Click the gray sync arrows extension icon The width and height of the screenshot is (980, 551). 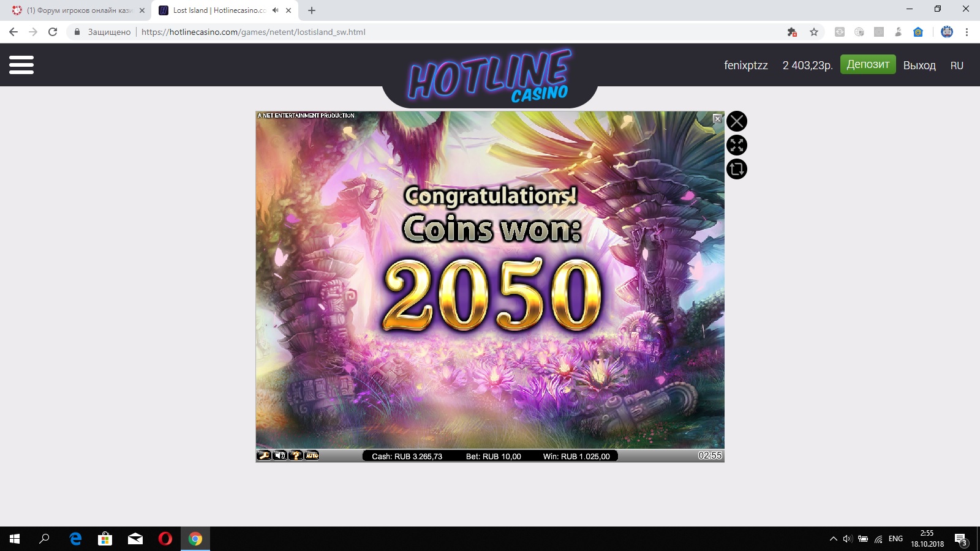(x=840, y=32)
